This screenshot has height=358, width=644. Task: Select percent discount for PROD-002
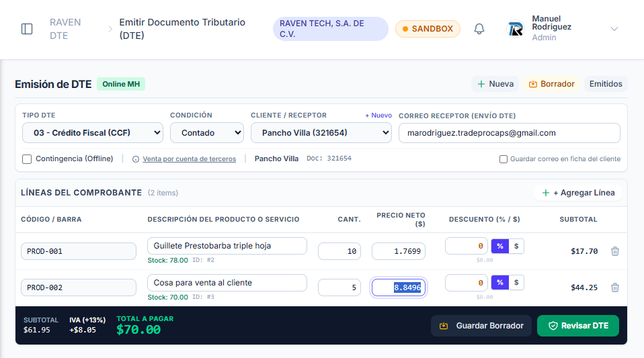(500, 283)
